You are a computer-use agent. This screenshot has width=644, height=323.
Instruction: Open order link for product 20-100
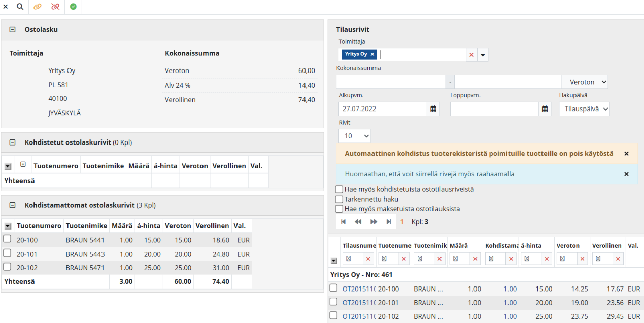[359, 289]
